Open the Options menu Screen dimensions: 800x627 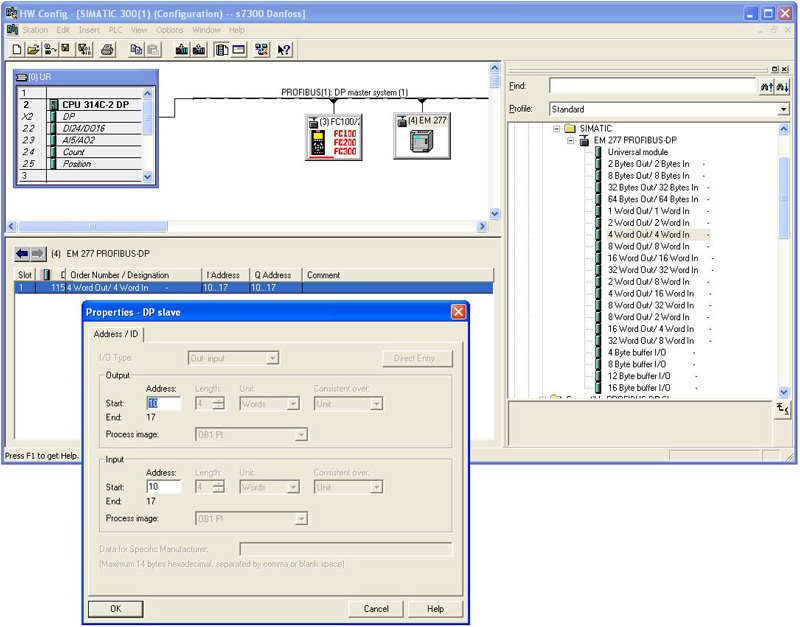point(169,30)
